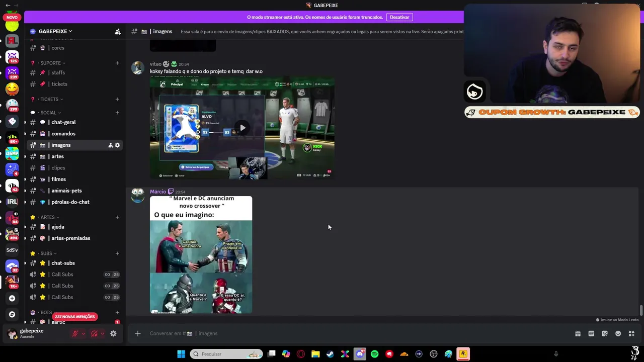644x362 pixels.
Task: Click the plus attachment button in message bar
Action: (x=137, y=333)
